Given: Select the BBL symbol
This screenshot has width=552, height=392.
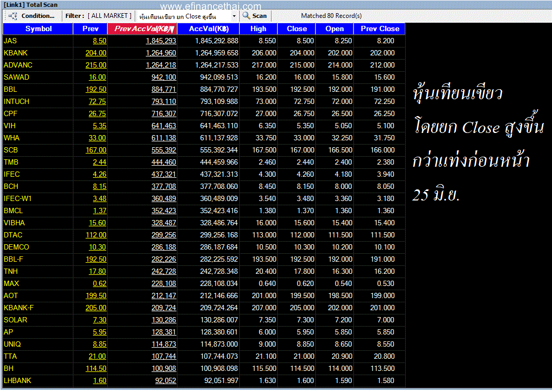Looking at the screenshot, I should tap(10, 89).
